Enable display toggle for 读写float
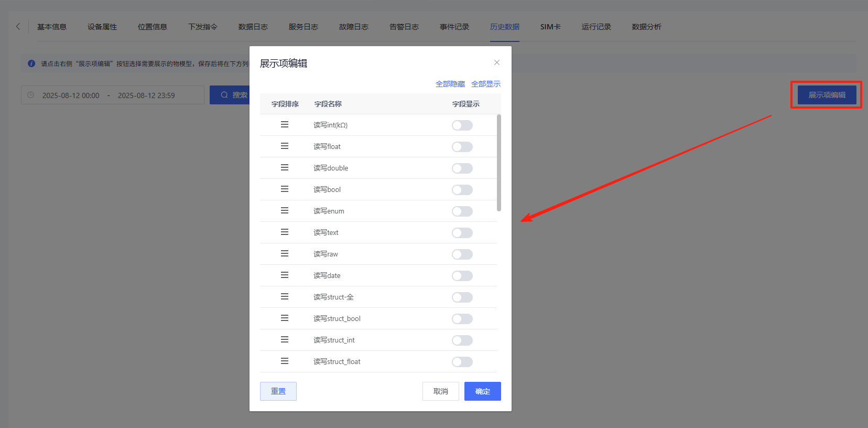Image resolution: width=868 pixels, height=428 pixels. point(462,147)
